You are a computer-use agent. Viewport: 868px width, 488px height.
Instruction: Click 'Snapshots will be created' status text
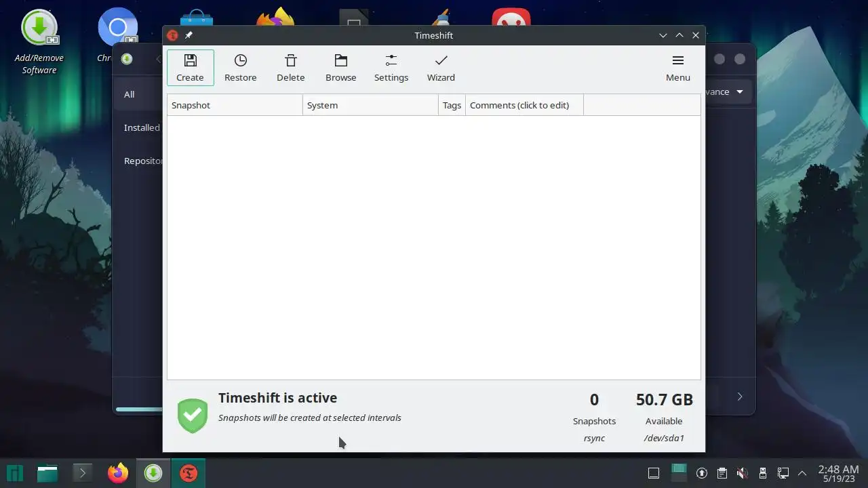click(309, 418)
